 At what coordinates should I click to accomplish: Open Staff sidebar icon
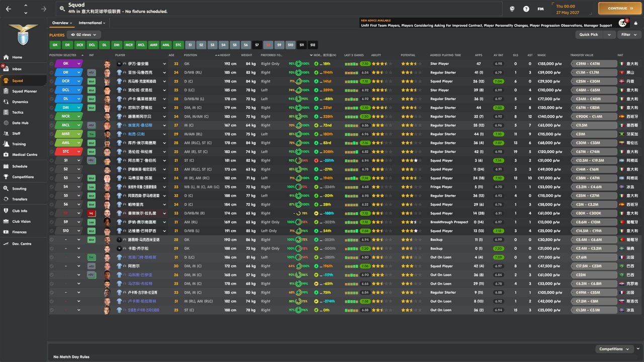pyautogui.click(x=6, y=133)
